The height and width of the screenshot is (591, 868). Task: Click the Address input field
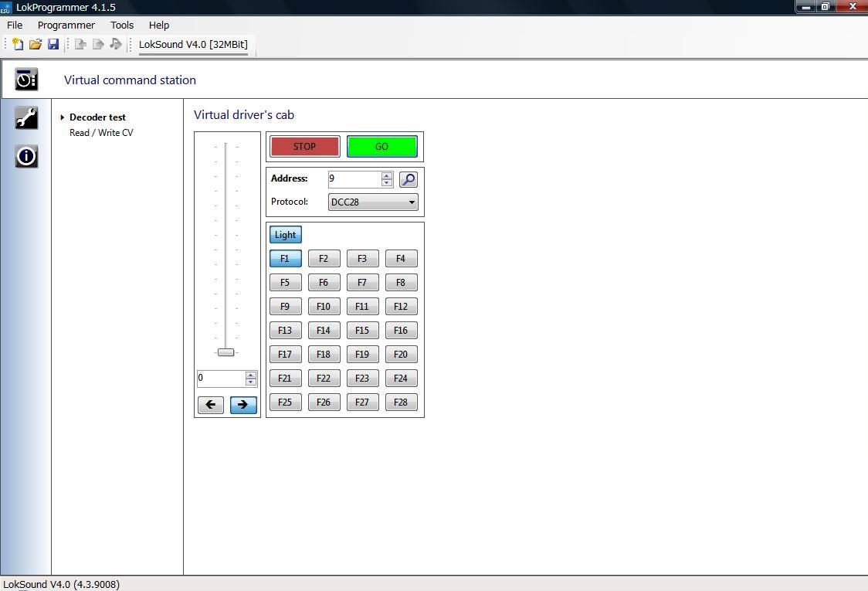pyautogui.click(x=354, y=179)
